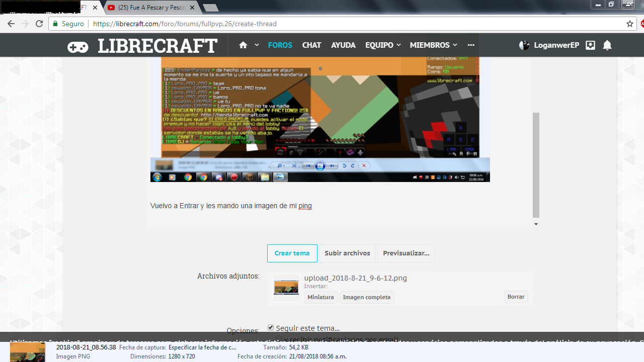This screenshot has height=362, width=644.
Task: Click the PNG thumbnail in Explorer details pane
Action: [28, 352]
